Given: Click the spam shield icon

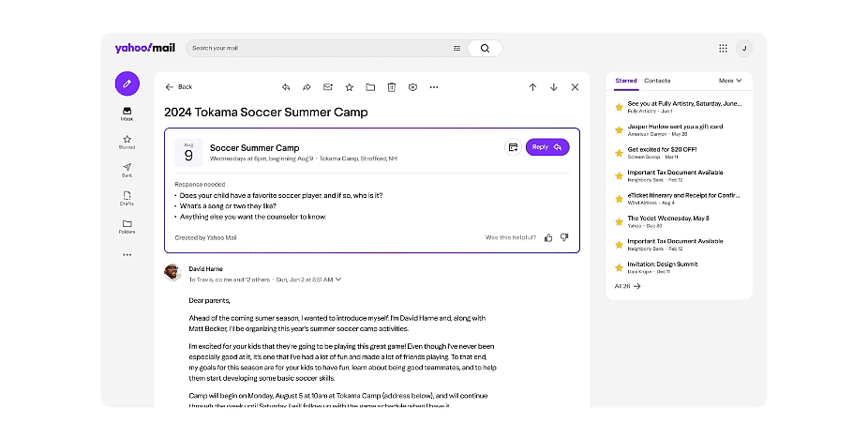Looking at the screenshot, I should pos(412,87).
